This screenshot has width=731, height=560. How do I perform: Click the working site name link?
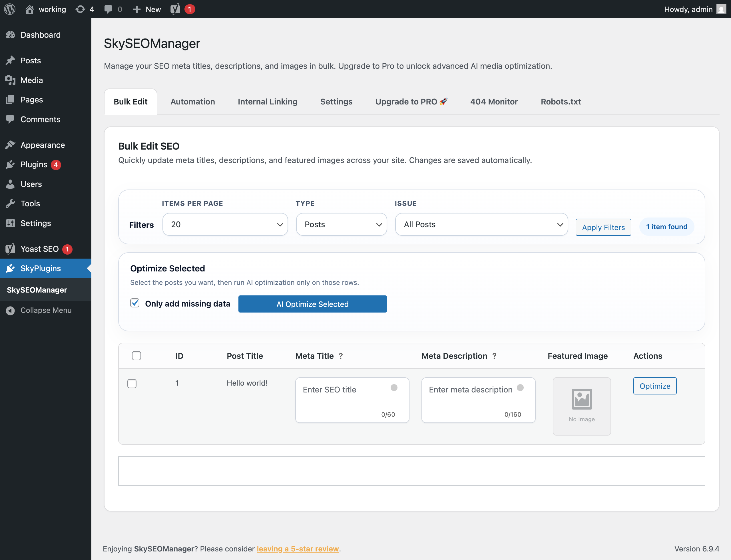coord(52,9)
